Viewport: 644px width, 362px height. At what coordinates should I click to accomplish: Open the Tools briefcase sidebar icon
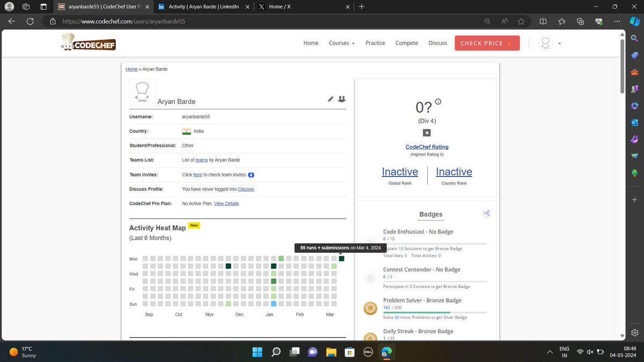(x=634, y=72)
